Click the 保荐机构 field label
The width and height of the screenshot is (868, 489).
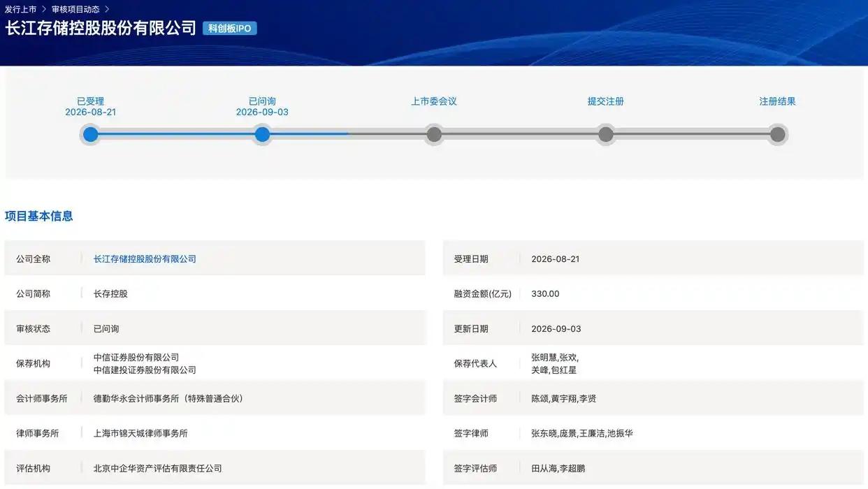tap(34, 364)
